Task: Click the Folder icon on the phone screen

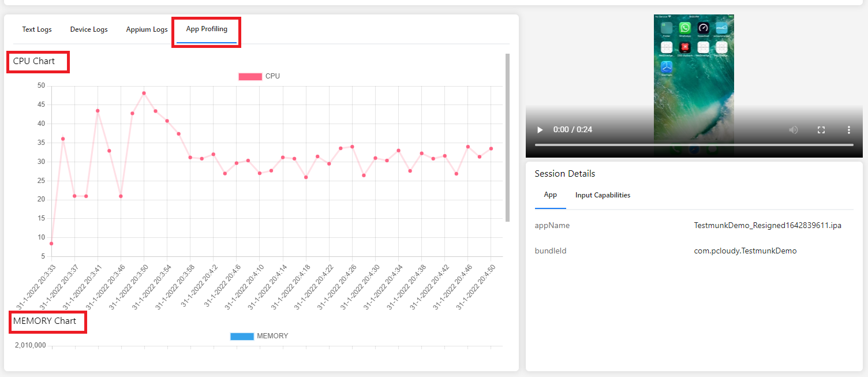Action: (667, 28)
